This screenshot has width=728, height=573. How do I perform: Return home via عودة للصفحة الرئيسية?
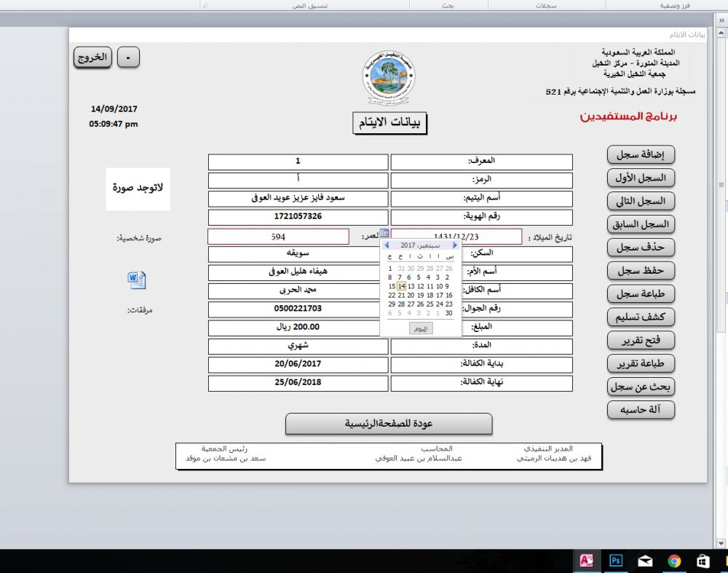tap(389, 424)
